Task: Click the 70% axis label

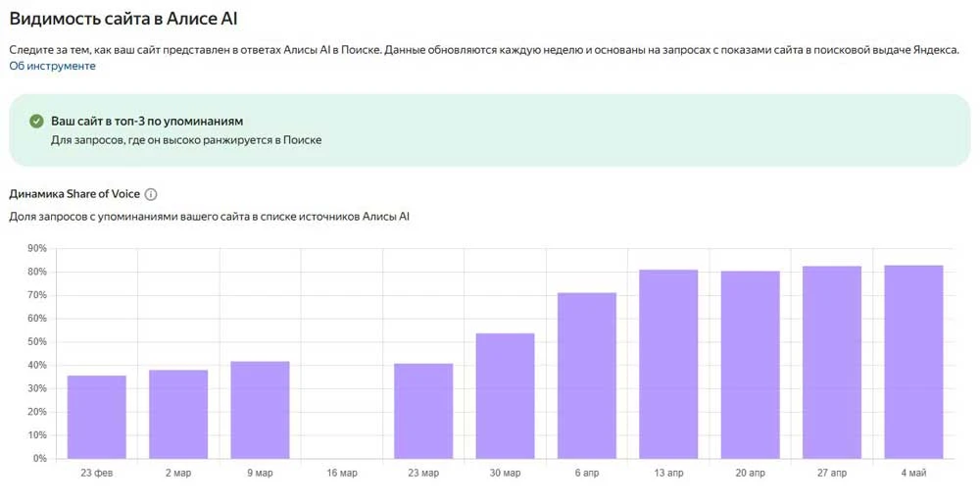Action: pos(37,295)
